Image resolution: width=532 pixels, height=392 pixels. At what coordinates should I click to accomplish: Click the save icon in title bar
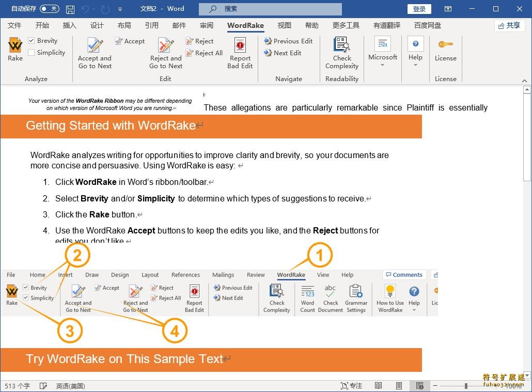point(70,9)
